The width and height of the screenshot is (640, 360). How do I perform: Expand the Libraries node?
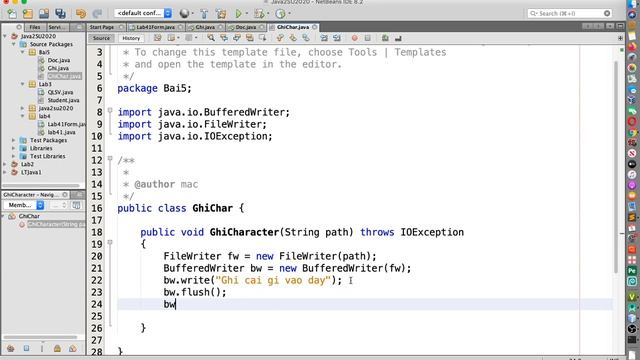coord(13,148)
